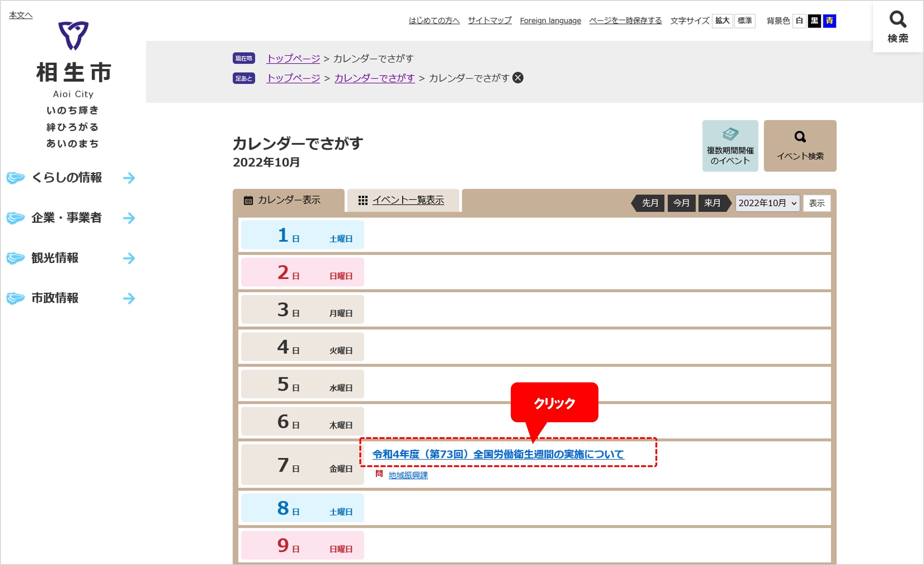Click ページを一時保存する link
This screenshot has height=565, width=924.
click(625, 21)
